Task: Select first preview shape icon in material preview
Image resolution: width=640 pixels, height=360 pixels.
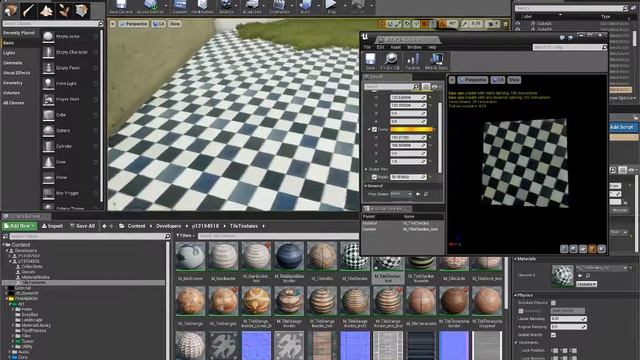Action: click(x=564, y=249)
